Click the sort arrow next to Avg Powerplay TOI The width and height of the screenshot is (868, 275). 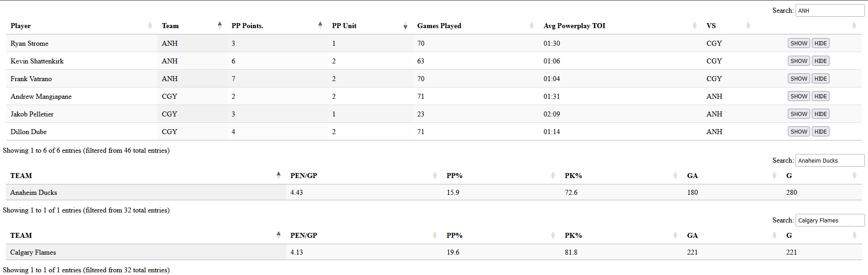coord(695,25)
